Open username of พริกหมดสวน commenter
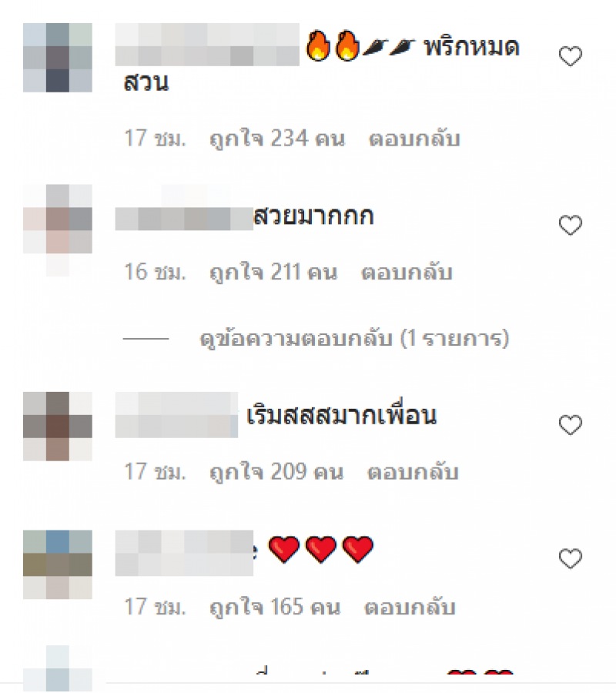Screen dimensions: 616x693 tap(207, 45)
